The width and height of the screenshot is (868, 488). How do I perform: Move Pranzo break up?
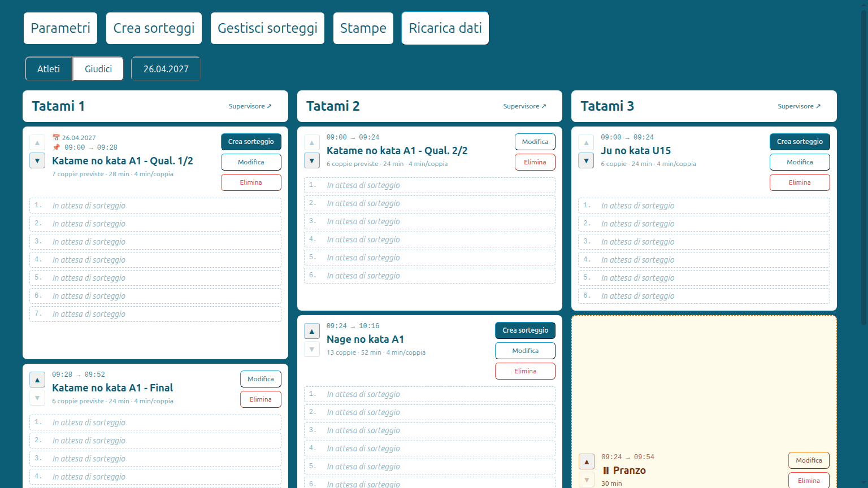587,462
